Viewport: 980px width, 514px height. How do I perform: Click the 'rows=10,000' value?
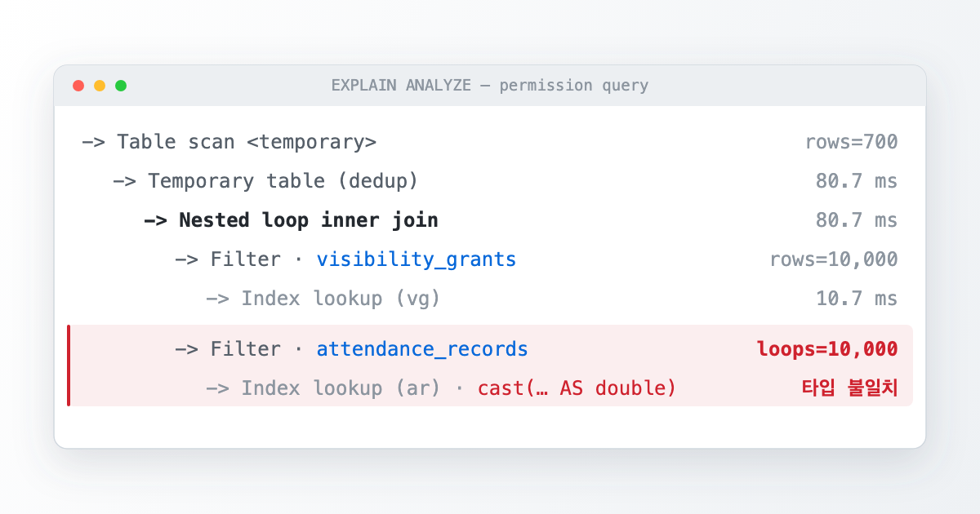pyautogui.click(x=834, y=259)
